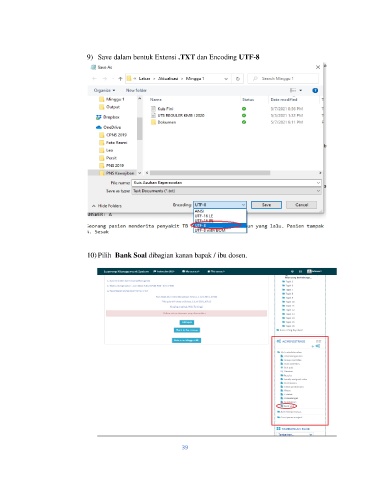370x480 pixels.
Task: Click the New folder button
Action: click(136, 90)
